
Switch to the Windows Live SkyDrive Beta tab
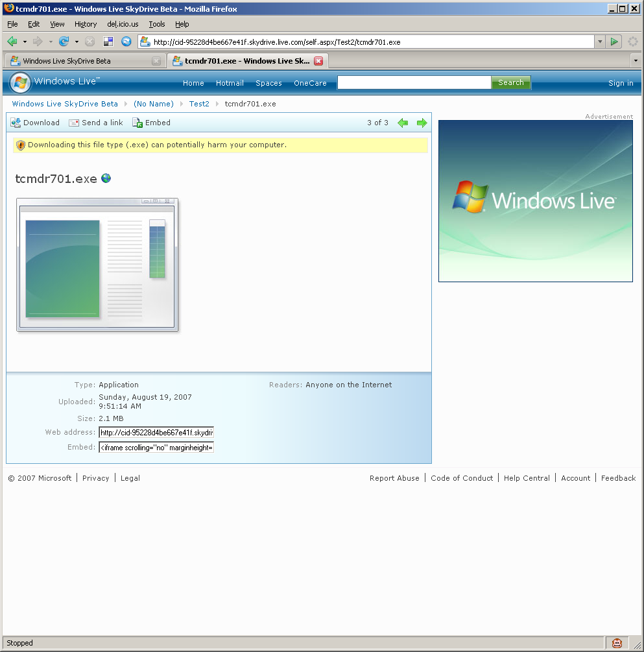click(85, 61)
